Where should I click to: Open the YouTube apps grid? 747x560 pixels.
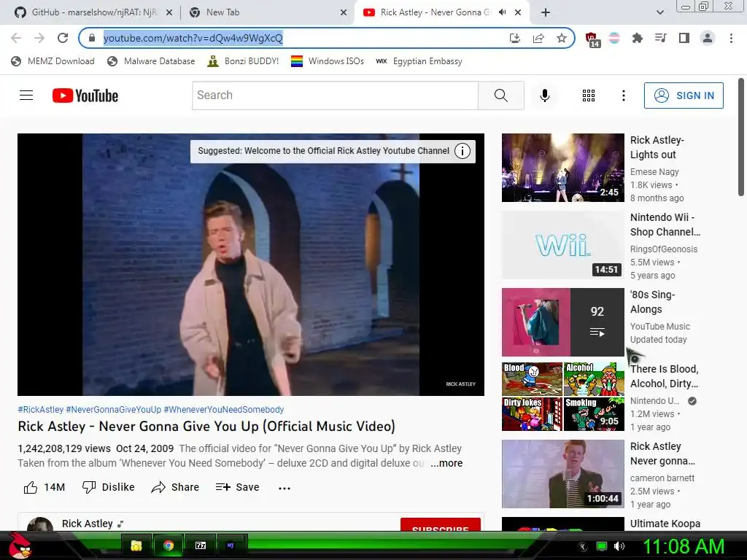click(x=589, y=96)
